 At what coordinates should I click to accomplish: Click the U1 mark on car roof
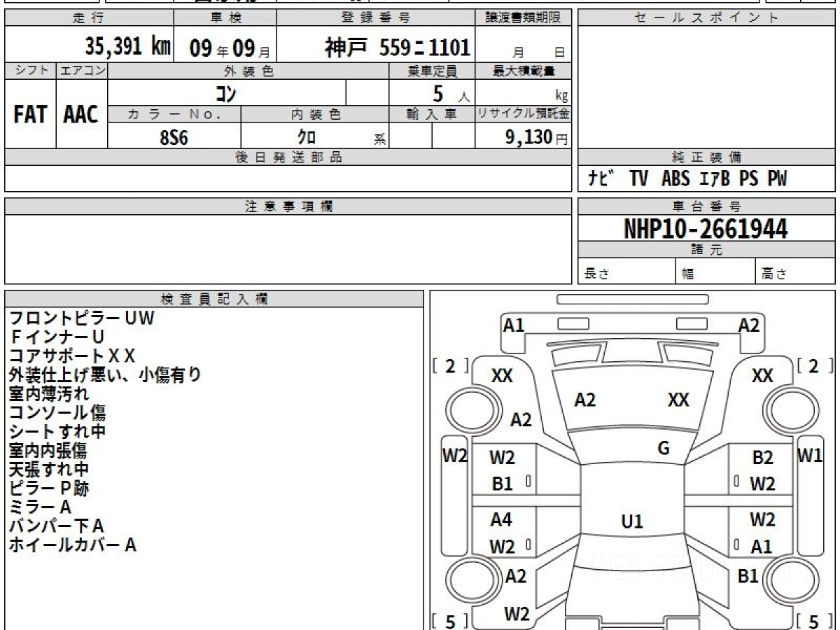631,521
